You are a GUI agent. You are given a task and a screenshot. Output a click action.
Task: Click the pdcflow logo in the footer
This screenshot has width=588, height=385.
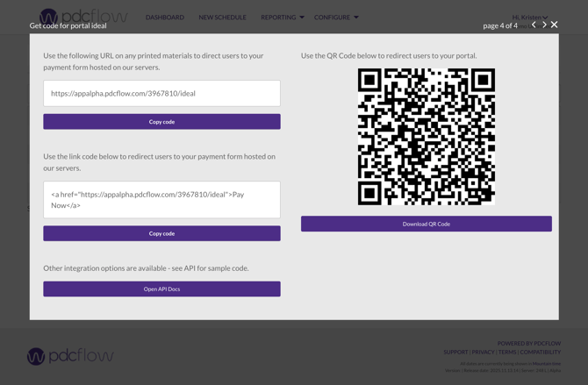click(x=70, y=355)
